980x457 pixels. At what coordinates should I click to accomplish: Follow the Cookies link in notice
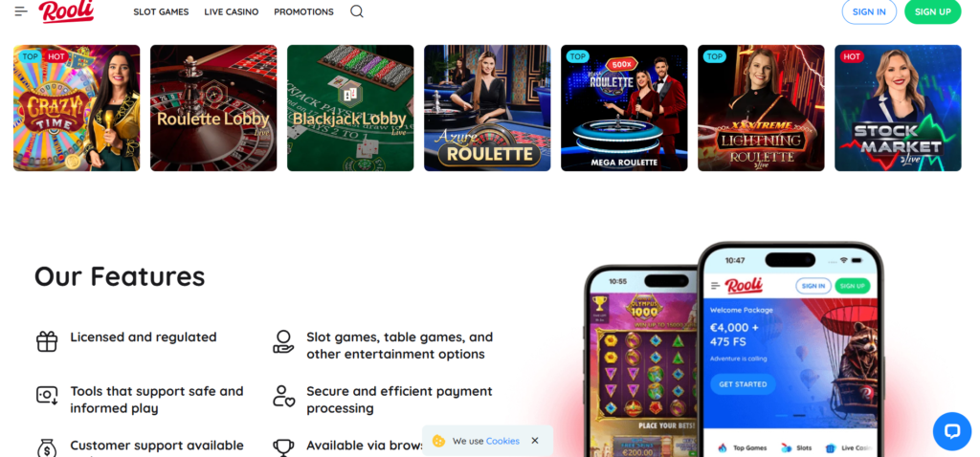[x=502, y=441]
